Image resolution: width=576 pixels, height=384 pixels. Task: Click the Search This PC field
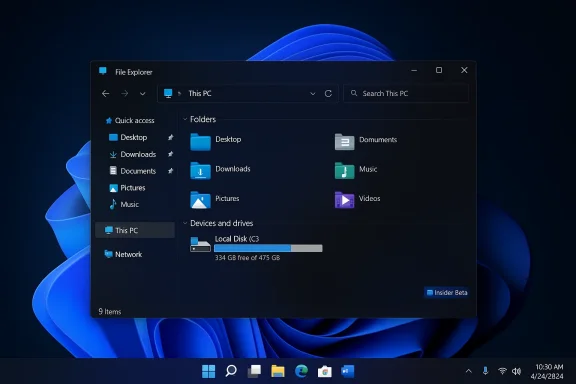tap(406, 93)
